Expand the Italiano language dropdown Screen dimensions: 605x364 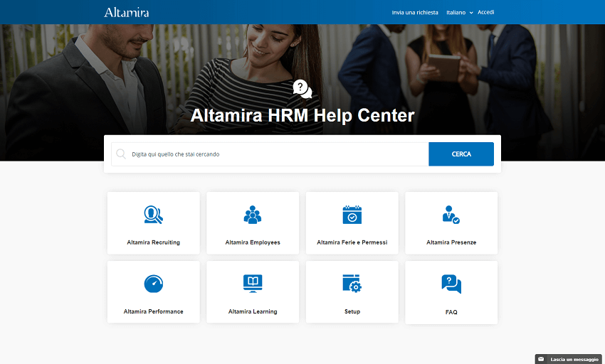459,12
